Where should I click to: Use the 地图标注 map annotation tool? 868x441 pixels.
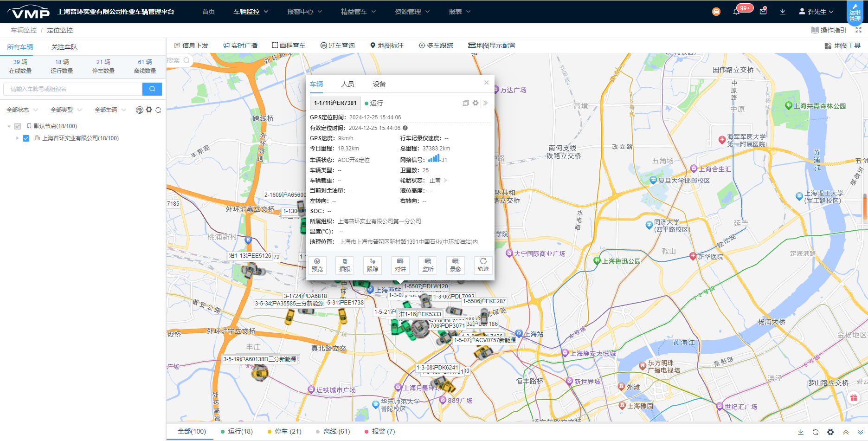pyautogui.click(x=387, y=45)
